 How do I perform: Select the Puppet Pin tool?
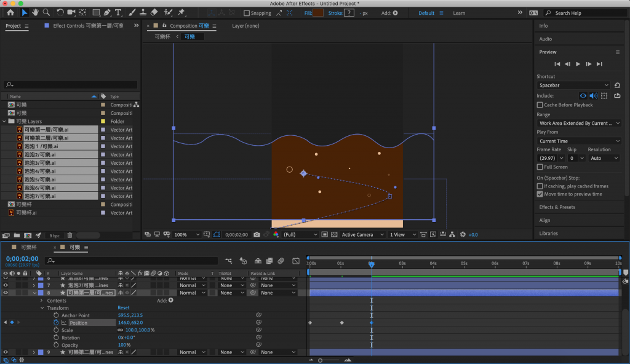181,12
